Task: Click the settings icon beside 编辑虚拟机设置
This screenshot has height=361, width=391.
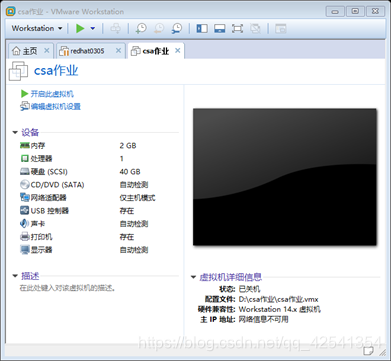Action: pyautogui.click(x=25, y=106)
